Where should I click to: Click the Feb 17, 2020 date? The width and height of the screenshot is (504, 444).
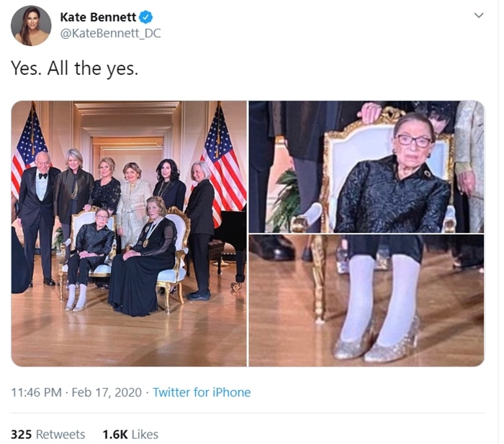pyautogui.click(x=107, y=392)
